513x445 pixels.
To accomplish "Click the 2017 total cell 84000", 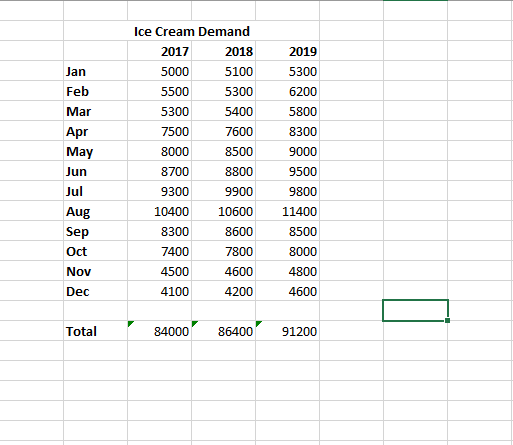I will click(x=160, y=331).
